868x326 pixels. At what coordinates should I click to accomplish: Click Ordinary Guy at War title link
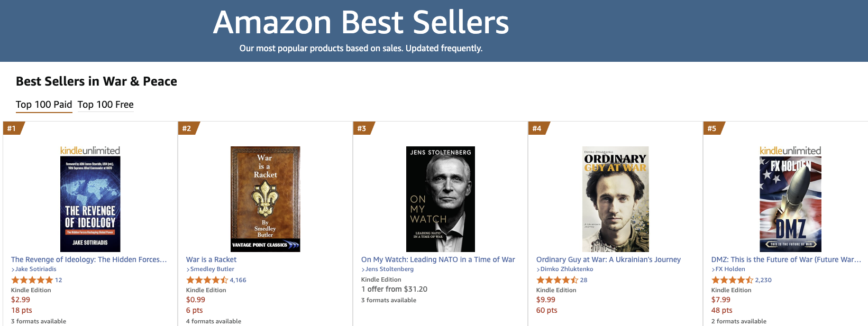click(x=608, y=259)
